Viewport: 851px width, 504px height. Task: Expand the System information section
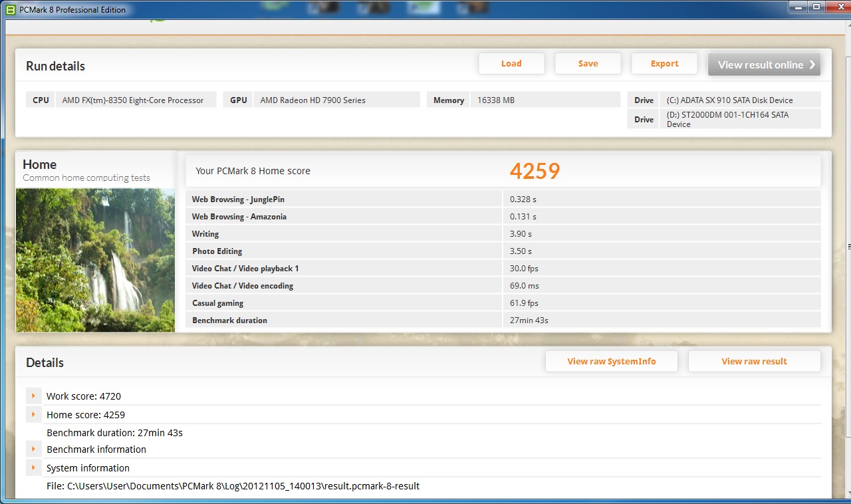click(x=33, y=467)
